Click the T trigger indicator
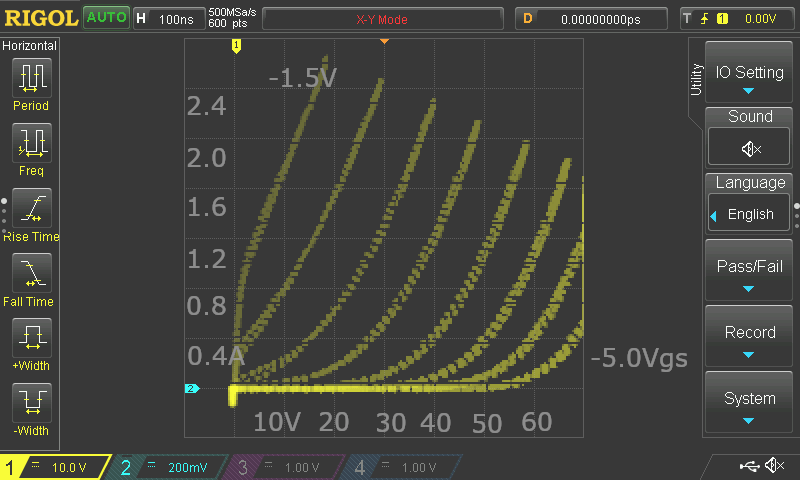This screenshot has height=480, width=800. point(687,19)
